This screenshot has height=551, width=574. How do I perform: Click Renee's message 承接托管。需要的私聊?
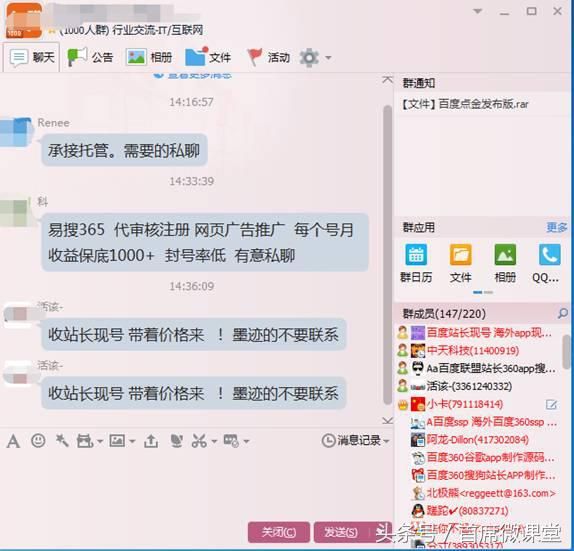pyautogui.click(x=124, y=150)
